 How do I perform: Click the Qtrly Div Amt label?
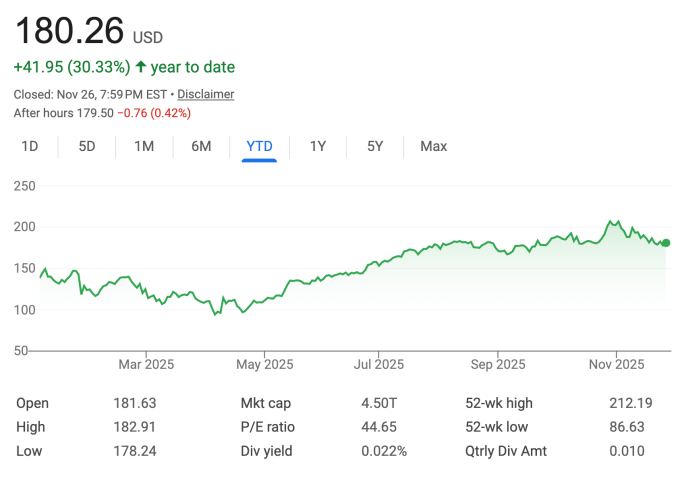(506, 451)
